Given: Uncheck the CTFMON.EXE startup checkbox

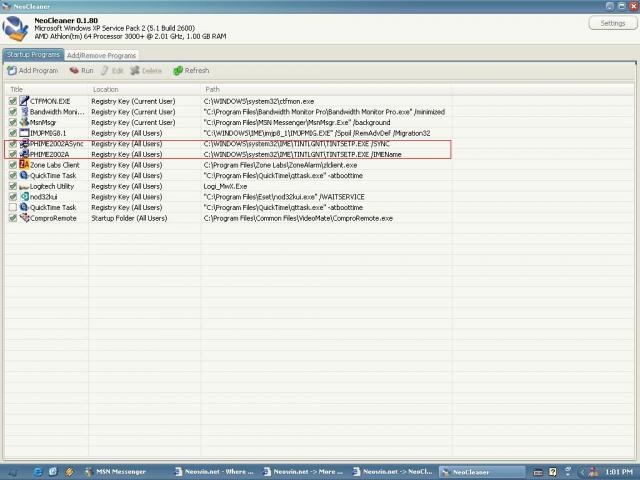Looking at the screenshot, I should (13, 101).
